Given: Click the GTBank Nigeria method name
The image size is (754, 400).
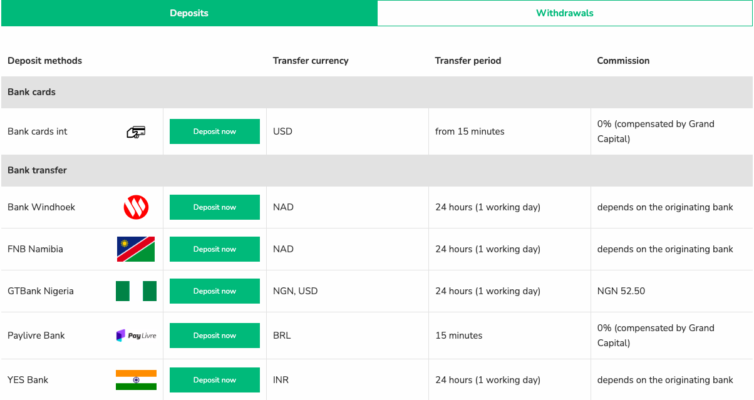Looking at the screenshot, I should pyautogui.click(x=40, y=291).
